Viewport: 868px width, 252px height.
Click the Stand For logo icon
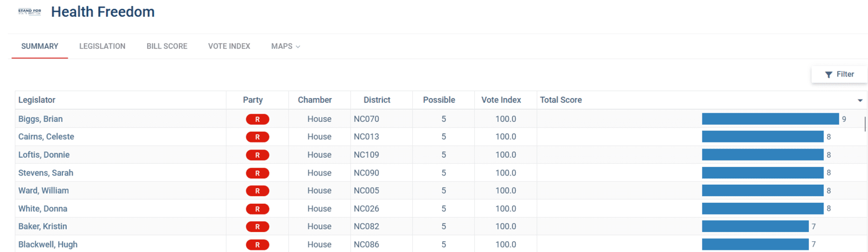[x=29, y=11]
